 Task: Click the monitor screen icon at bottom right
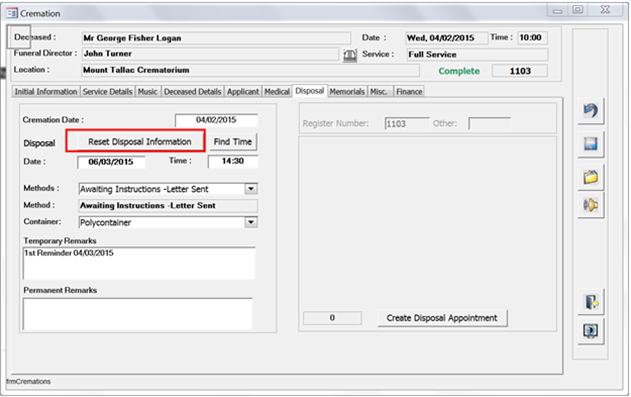591,331
